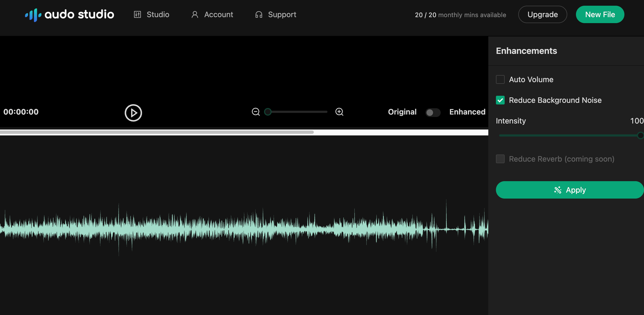The width and height of the screenshot is (644, 315).
Task: Click the zoom in magnifier icon
Action: coord(339,112)
